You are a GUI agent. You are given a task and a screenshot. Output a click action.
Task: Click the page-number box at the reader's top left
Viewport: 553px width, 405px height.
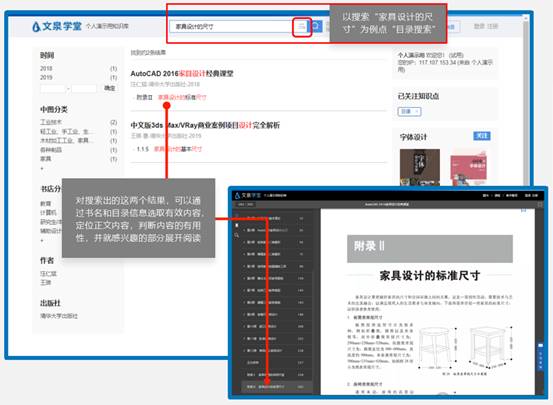click(x=245, y=204)
